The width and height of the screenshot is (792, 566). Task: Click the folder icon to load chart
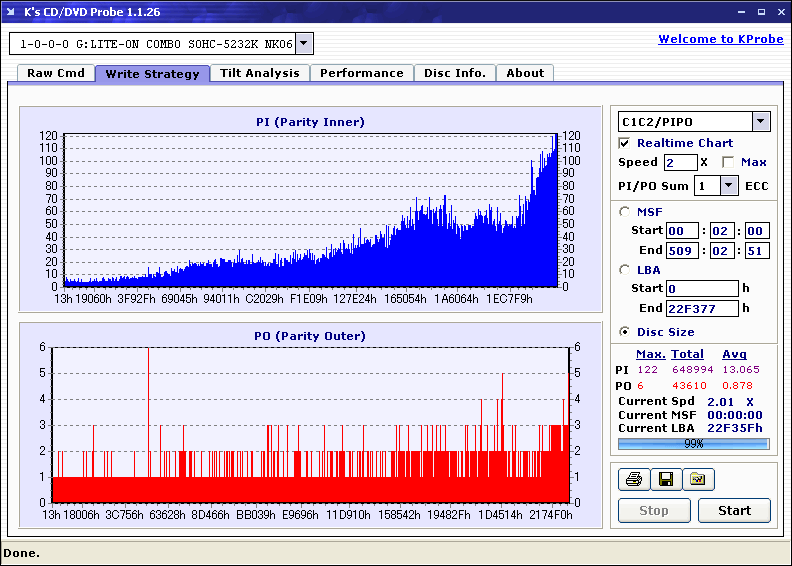click(698, 480)
